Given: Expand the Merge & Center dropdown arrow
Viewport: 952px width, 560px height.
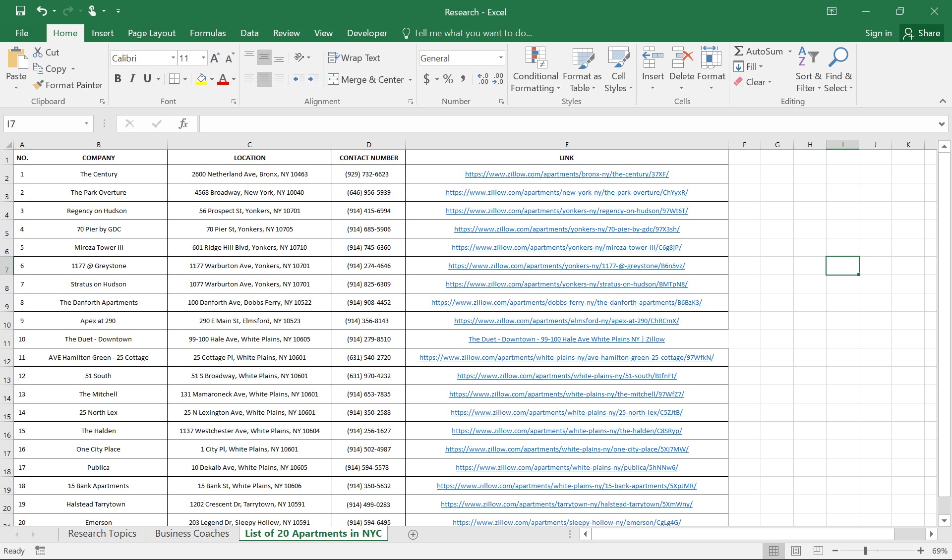Looking at the screenshot, I should pyautogui.click(x=411, y=79).
